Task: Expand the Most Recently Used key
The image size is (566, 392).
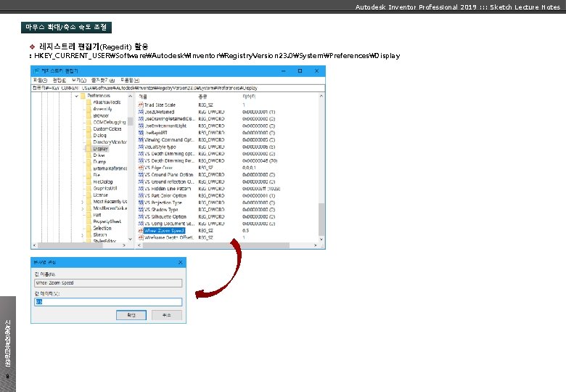Action: click(x=82, y=202)
